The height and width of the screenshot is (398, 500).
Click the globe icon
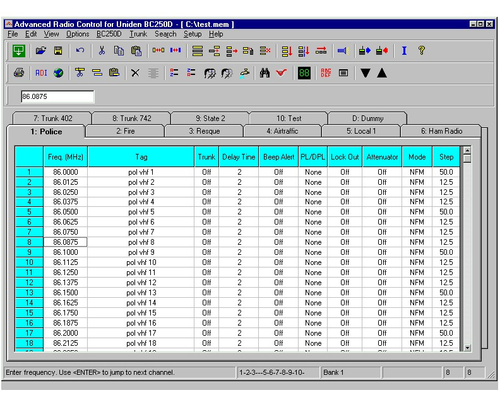(58, 73)
